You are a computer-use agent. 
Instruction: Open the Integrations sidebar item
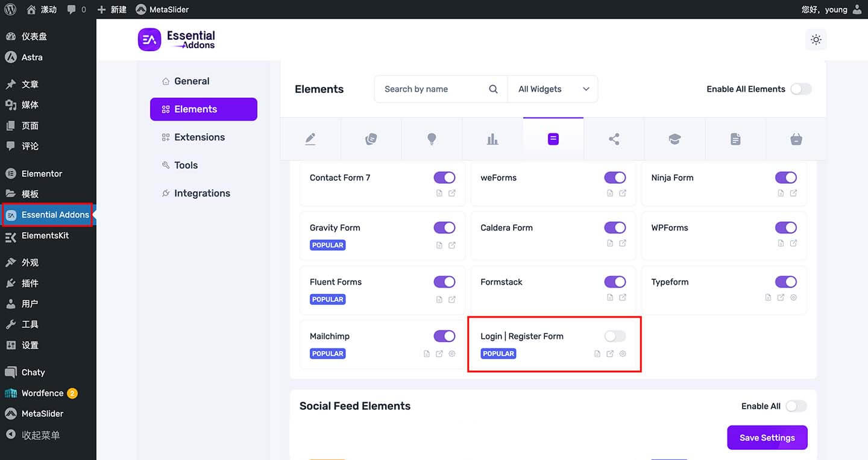[x=204, y=194]
